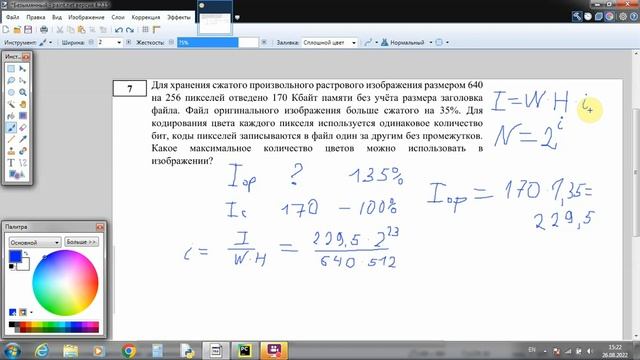Select the Pan hand tool

pyautogui.click(x=23, y=104)
